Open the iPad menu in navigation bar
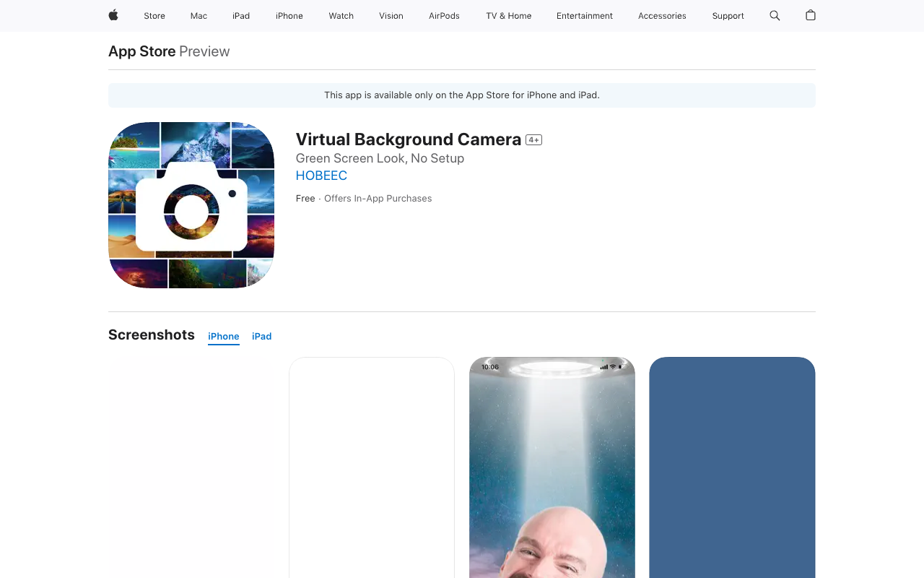Image resolution: width=924 pixels, height=578 pixels. tap(241, 16)
